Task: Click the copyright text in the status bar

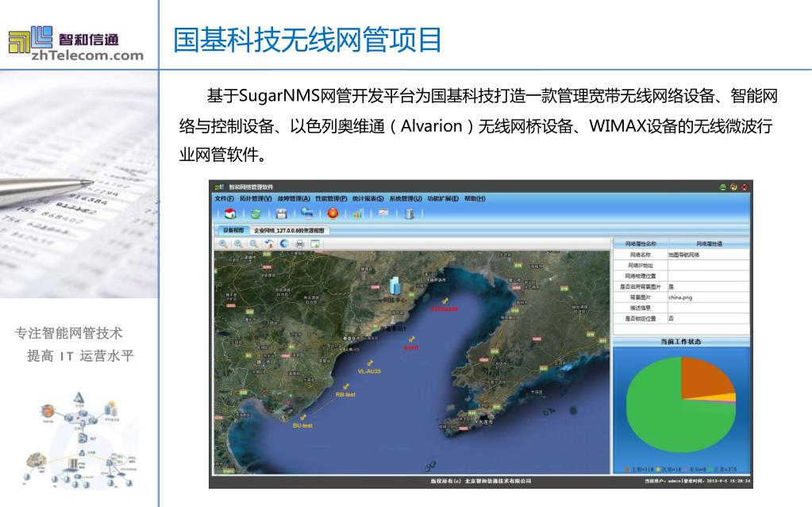Action: coord(480,481)
